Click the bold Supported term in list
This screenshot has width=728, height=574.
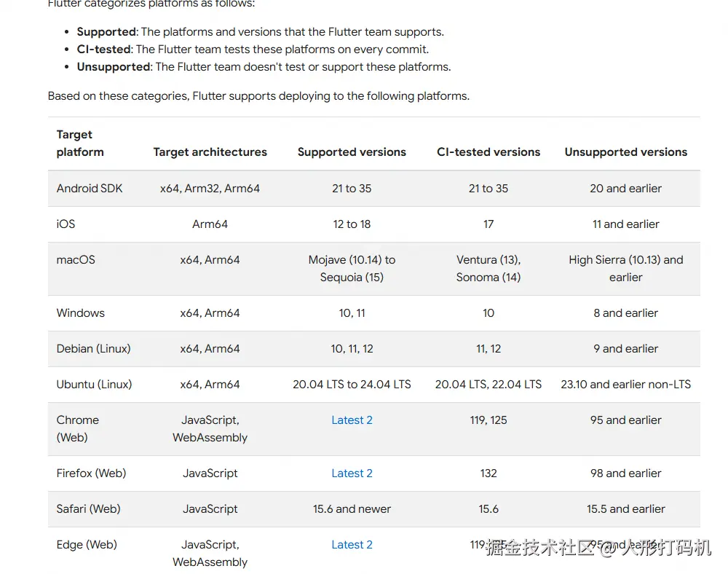click(106, 32)
